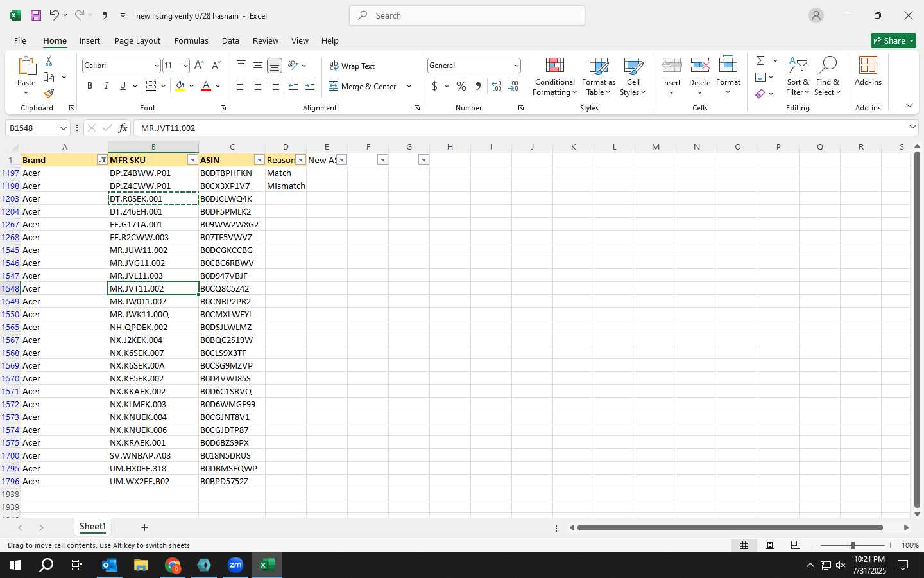Click the AutoSum sigma icon

(760, 60)
